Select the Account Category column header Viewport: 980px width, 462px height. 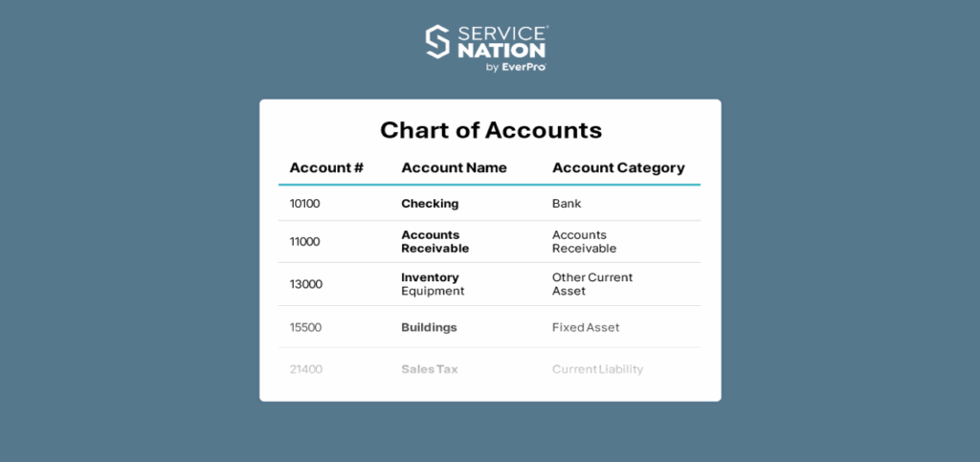pos(618,167)
